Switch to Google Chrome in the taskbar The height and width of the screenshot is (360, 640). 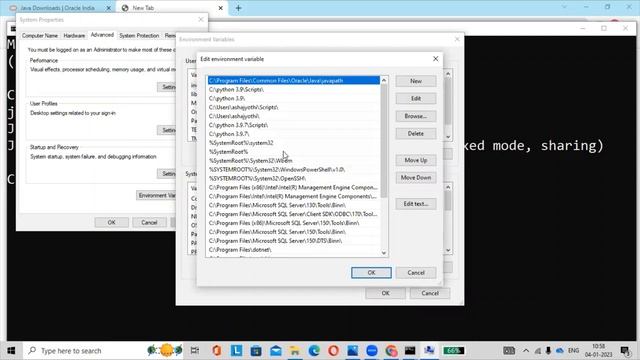[x=391, y=351]
